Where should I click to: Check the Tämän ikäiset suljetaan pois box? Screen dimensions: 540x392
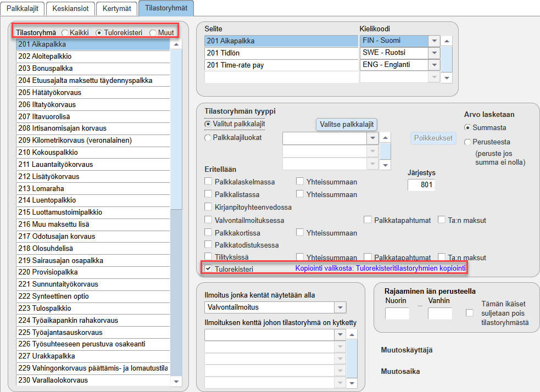click(469, 313)
